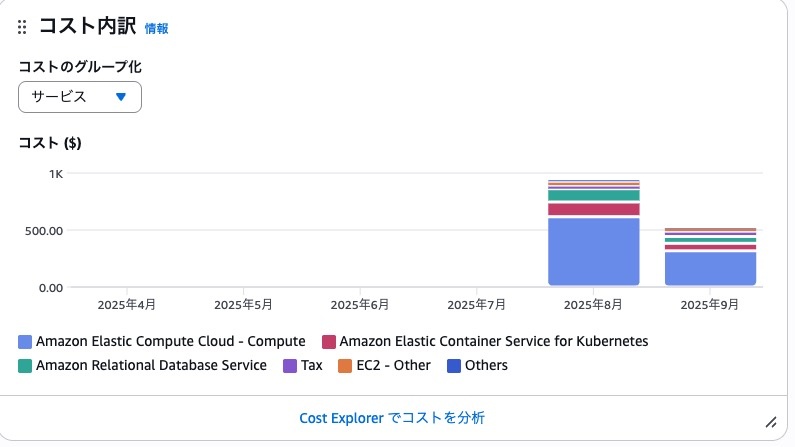Image resolution: width=795 pixels, height=447 pixels.
Task: Grab the widget drag handle beside コスト内訳
Action: [22, 27]
